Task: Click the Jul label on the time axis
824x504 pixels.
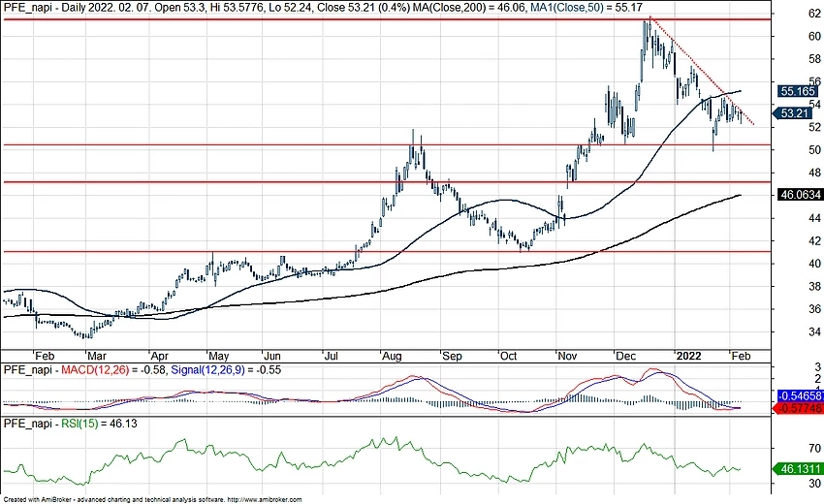Action: (332, 357)
